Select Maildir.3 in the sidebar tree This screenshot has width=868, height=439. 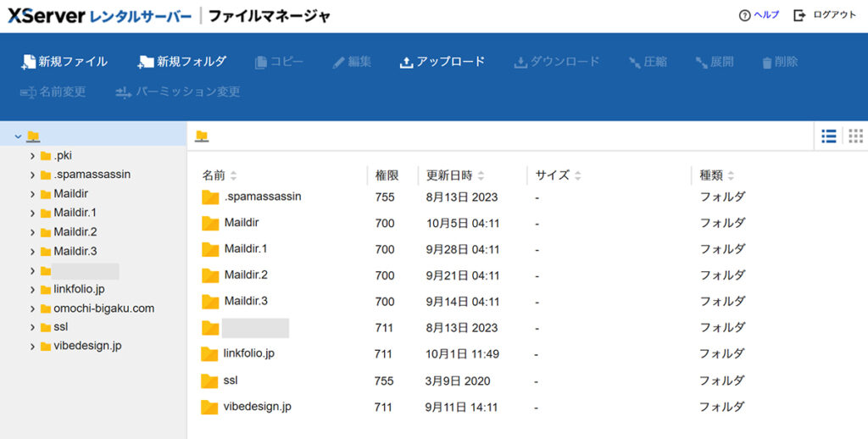(75, 251)
